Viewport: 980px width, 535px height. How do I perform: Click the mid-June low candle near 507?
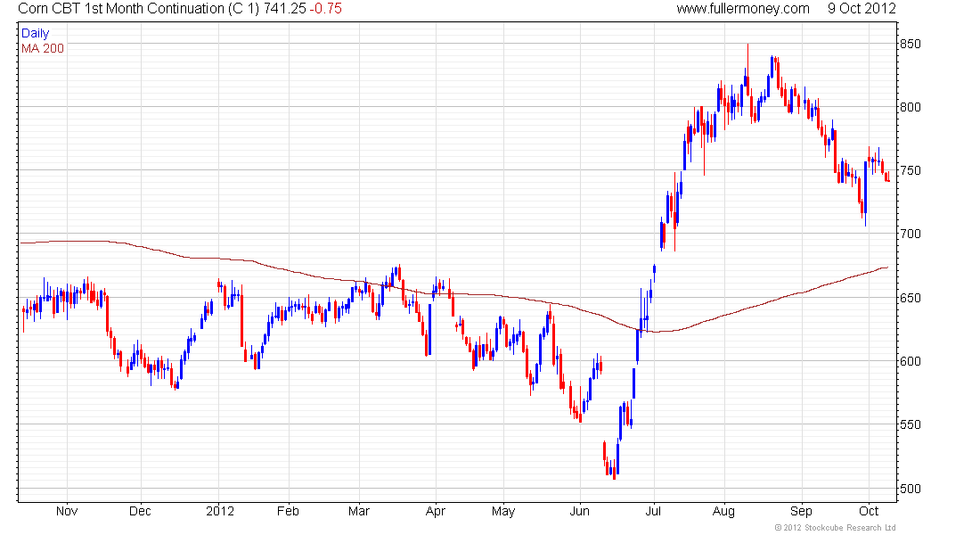[615, 471]
